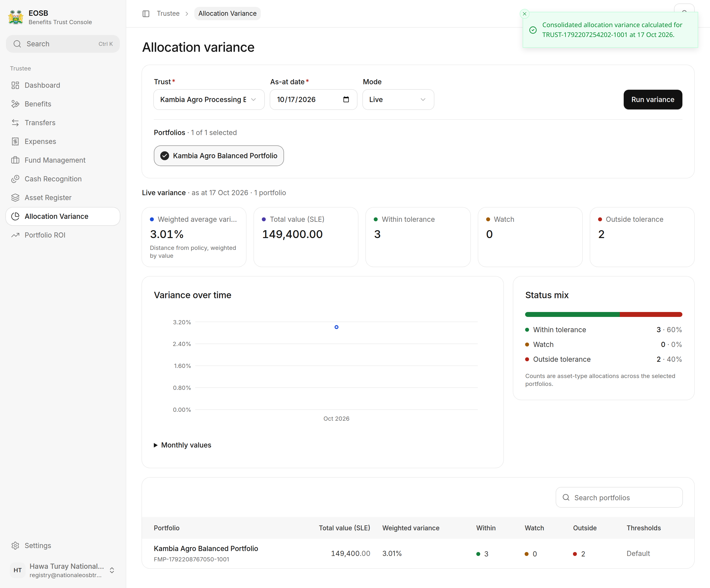Image resolution: width=710 pixels, height=588 pixels.
Task: Navigate to Expenses
Action: 63,142
